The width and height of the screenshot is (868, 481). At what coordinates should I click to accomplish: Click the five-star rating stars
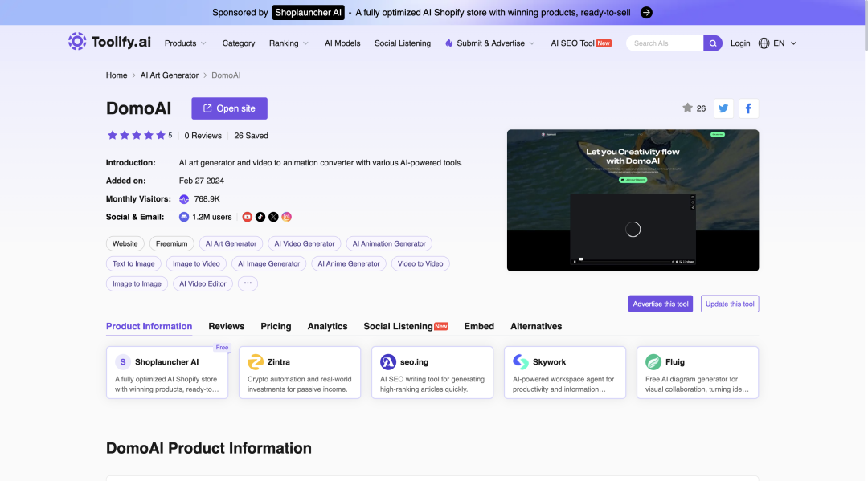[x=136, y=136]
